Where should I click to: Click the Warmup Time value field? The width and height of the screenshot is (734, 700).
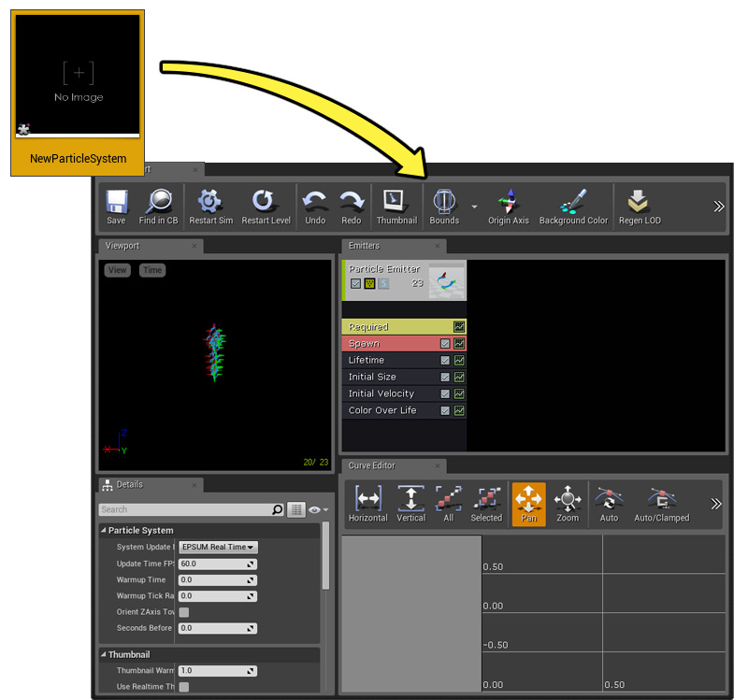[218, 580]
